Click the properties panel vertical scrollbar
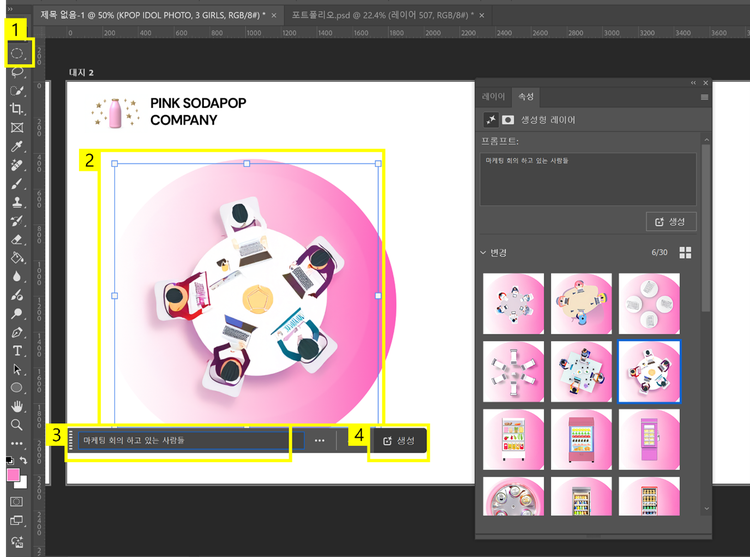The height and width of the screenshot is (557, 750). pyautogui.click(x=706, y=228)
